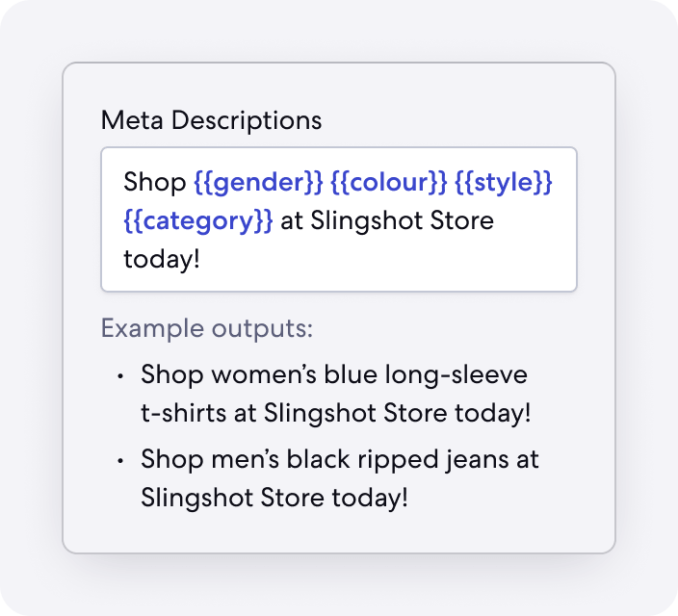Click "Shop" in the first example output

[x=166, y=373]
